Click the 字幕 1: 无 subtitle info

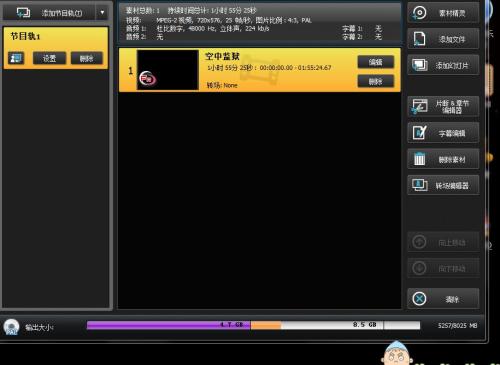click(362, 29)
